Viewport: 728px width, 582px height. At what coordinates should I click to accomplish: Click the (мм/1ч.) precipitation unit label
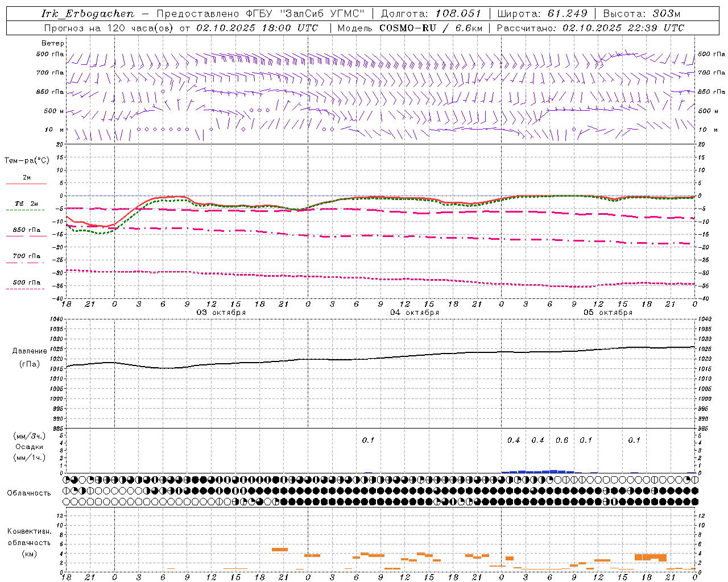pos(30,458)
